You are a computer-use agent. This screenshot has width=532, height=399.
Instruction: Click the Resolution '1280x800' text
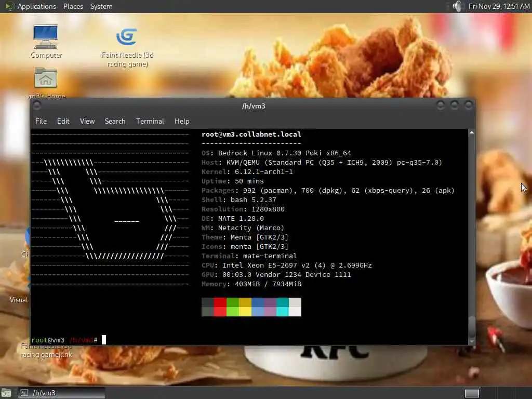click(268, 209)
